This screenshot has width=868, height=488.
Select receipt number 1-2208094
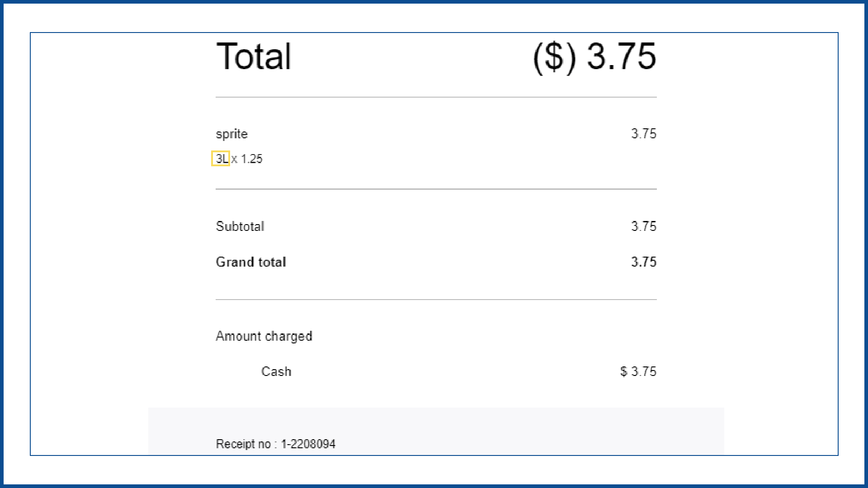tap(308, 444)
